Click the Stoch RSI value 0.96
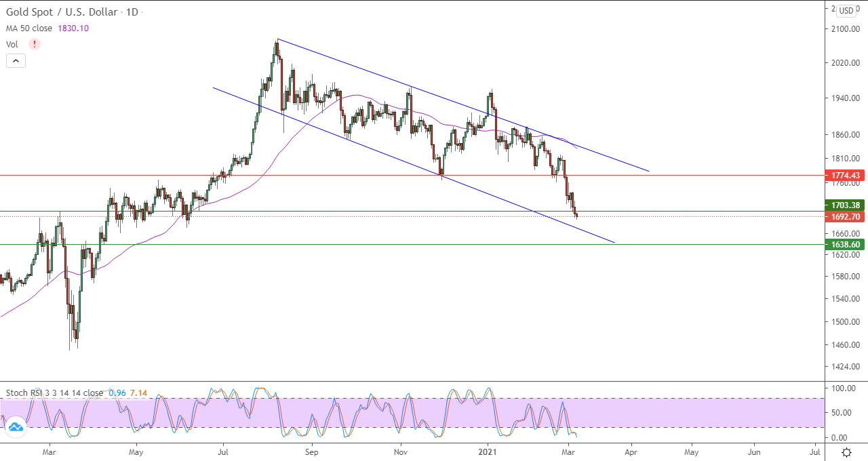 (117, 393)
